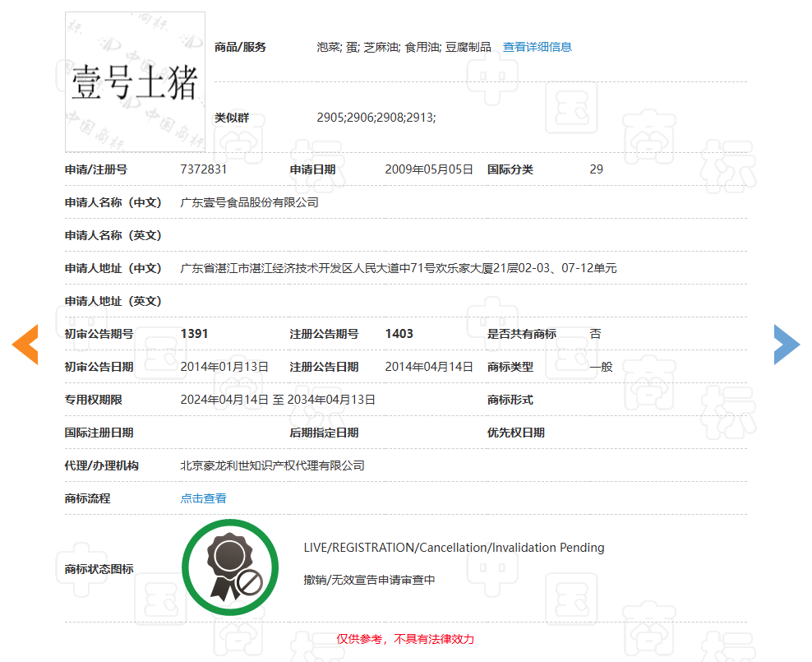Click the 商标类型 field label
The height and width of the screenshot is (662, 812).
[x=510, y=367]
